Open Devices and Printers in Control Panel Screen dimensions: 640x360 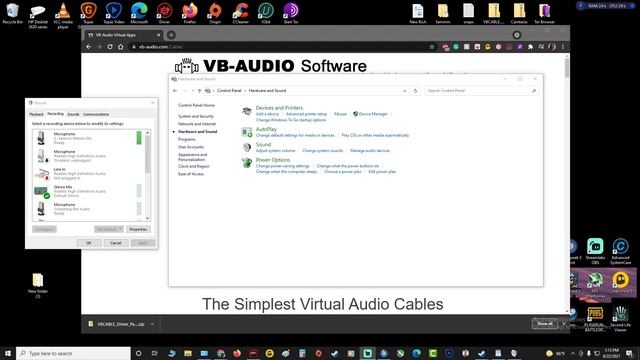[x=279, y=108]
